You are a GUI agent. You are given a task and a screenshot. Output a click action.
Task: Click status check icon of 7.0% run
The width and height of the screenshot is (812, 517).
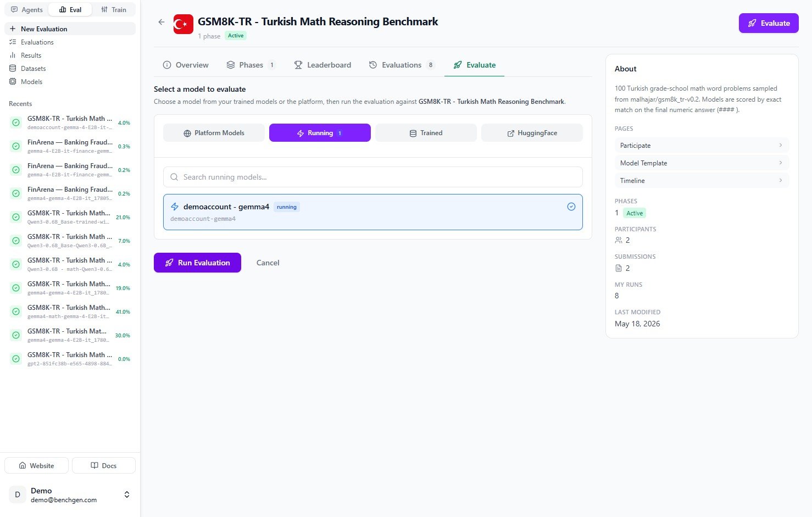[16, 241]
